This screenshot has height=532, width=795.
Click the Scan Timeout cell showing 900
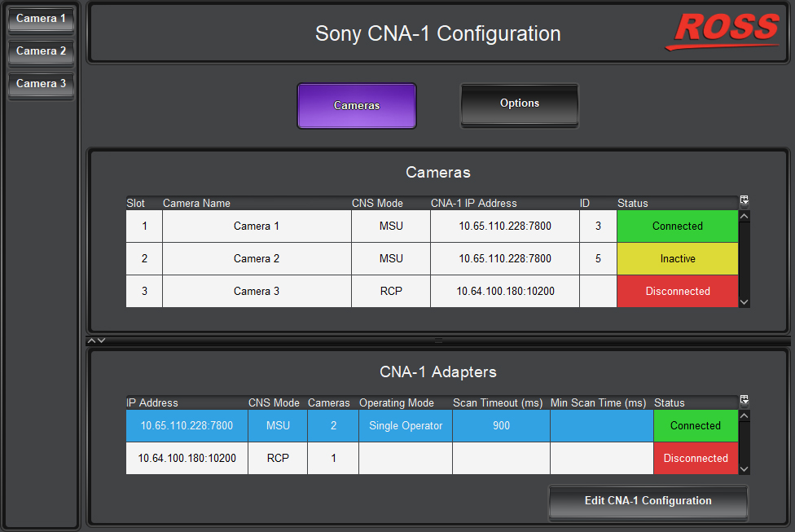pyautogui.click(x=501, y=426)
